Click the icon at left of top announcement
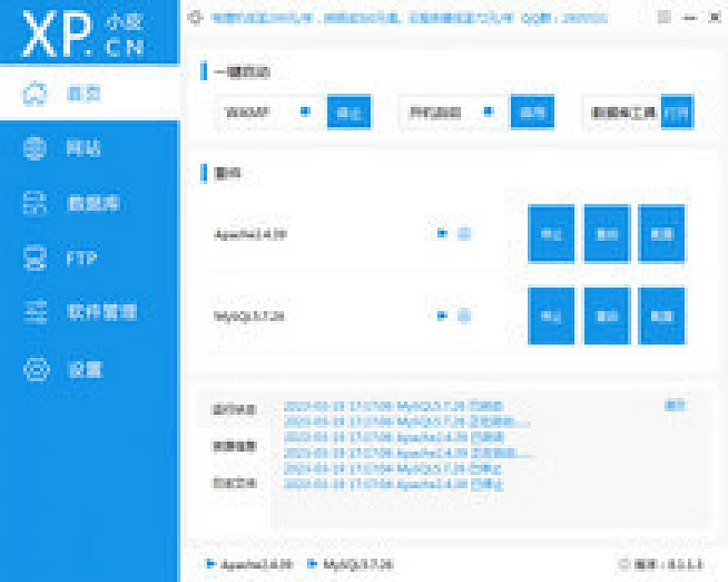 pyautogui.click(x=195, y=18)
